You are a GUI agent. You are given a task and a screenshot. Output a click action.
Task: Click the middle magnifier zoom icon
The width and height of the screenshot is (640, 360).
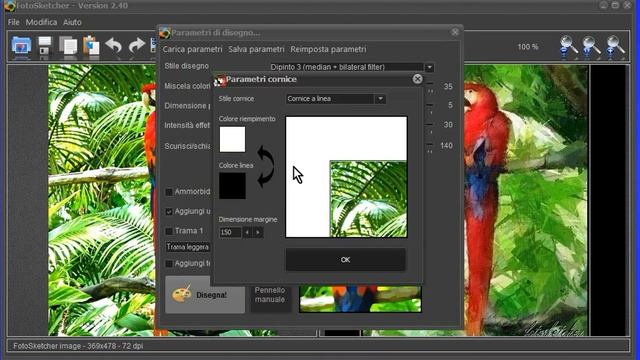click(x=591, y=46)
